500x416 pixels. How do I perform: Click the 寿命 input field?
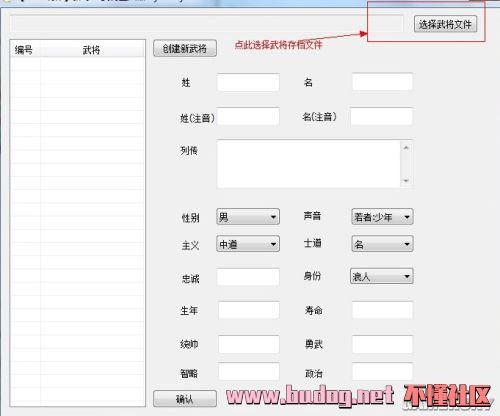point(382,310)
